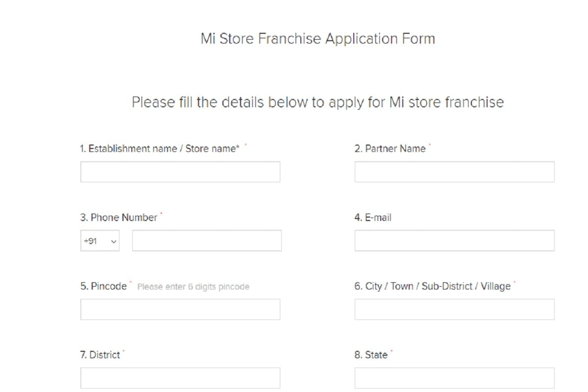Click the dropdown arrow next to +91

(x=113, y=241)
